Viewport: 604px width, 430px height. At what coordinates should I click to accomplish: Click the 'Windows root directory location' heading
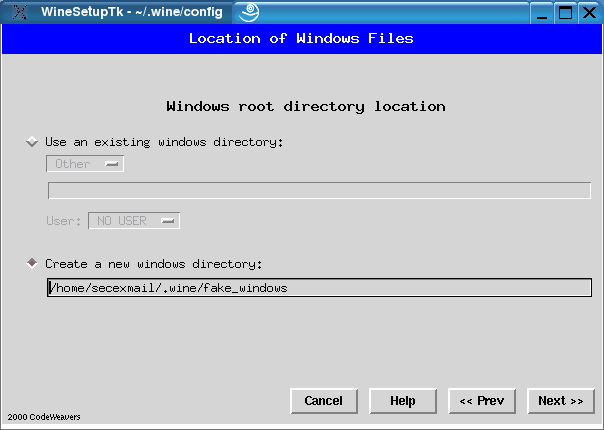tap(305, 106)
